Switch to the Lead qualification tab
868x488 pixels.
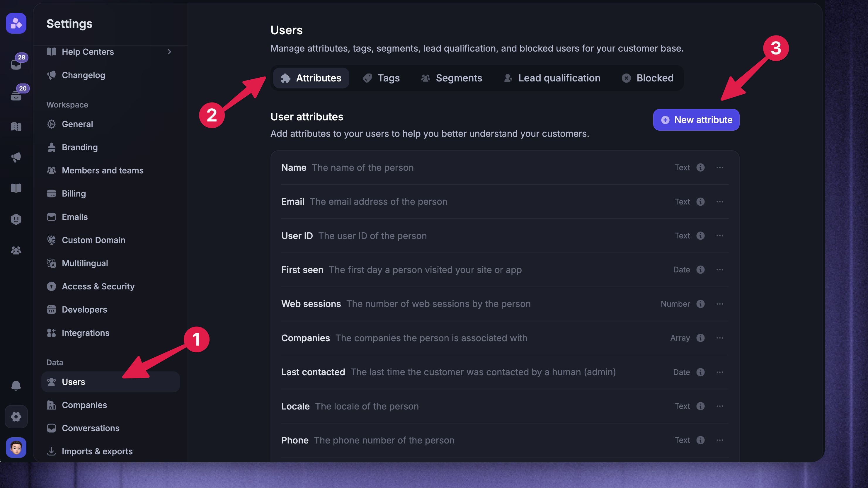click(552, 78)
